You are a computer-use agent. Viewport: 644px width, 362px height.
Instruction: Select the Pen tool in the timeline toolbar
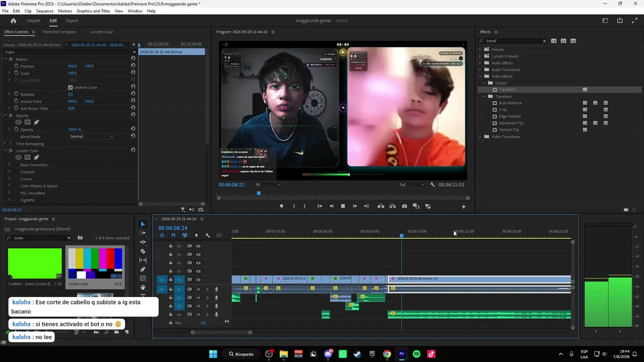click(x=143, y=269)
